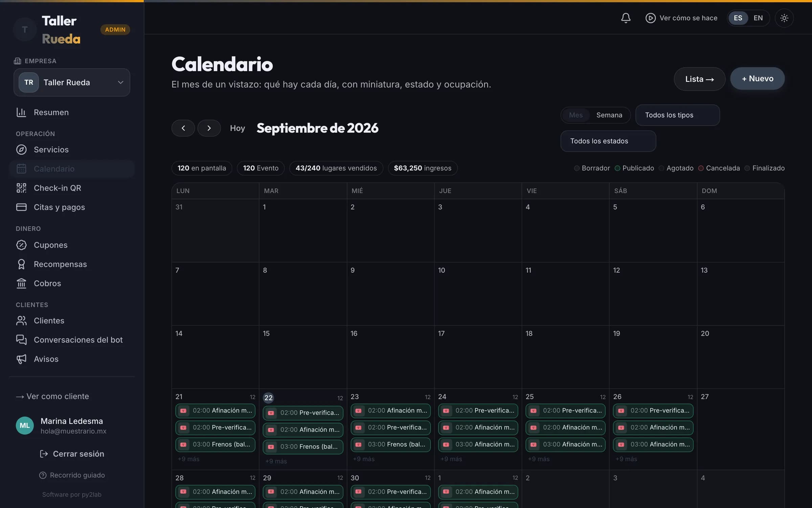This screenshot has width=812, height=508.
Task: Click the play icon beside Ver cómo se hace
Action: [x=650, y=18]
